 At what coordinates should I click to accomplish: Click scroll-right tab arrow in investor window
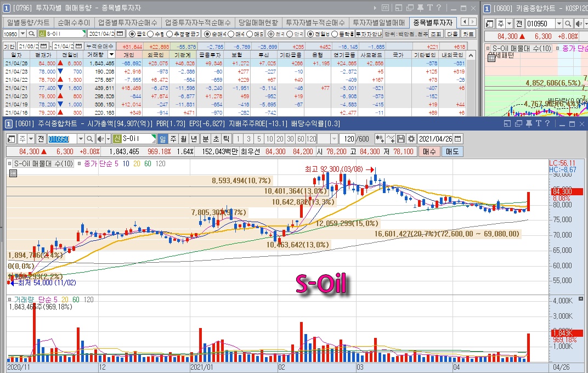473,22
